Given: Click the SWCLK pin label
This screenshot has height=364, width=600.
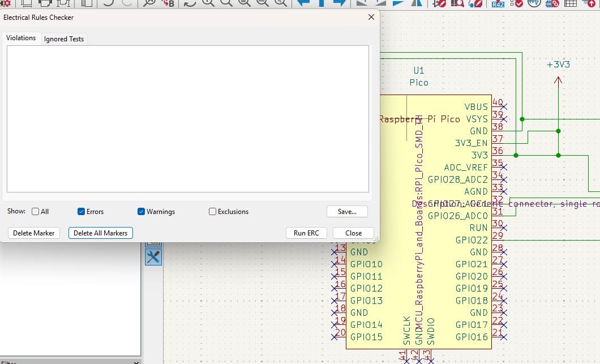Looking at the screenshot, I should tap(407, 331).
